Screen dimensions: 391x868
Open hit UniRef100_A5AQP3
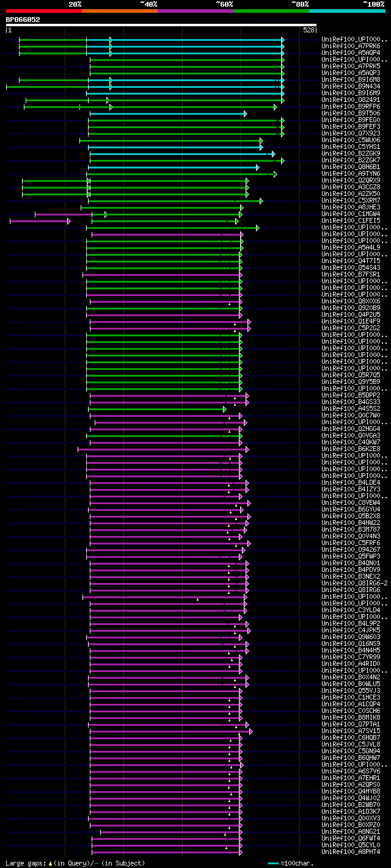coord(351,73)
